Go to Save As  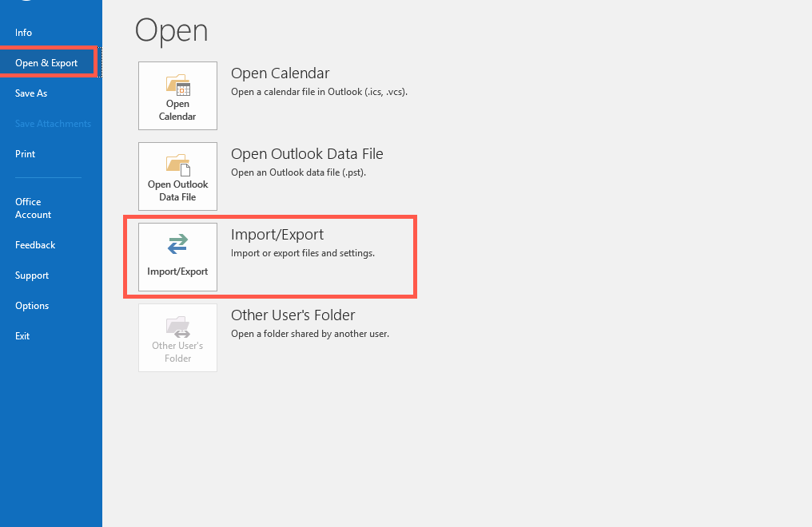coord(31,93)
